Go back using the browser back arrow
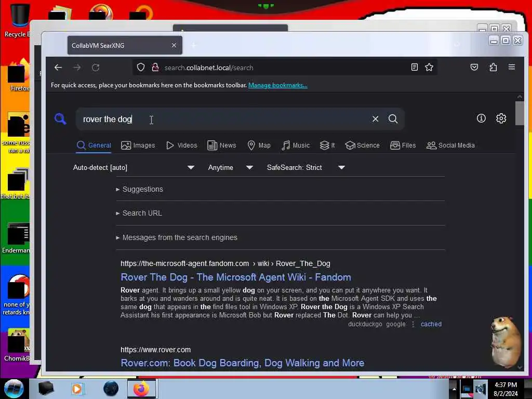Screen dimensions: 532x399 [58, 68]
